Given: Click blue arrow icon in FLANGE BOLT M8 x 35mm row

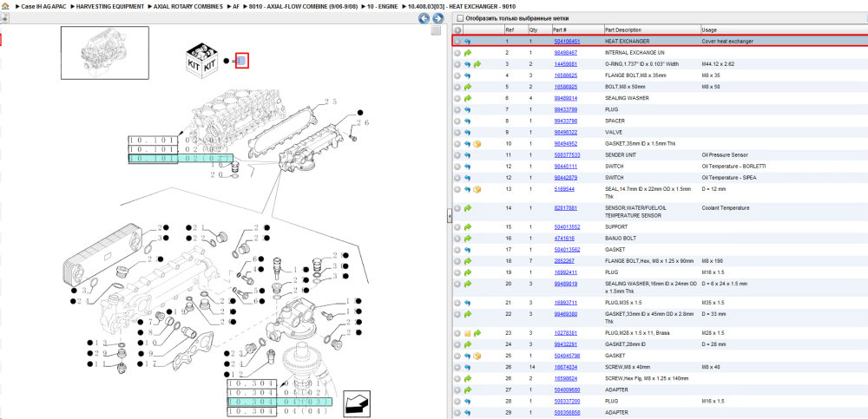Looking at the screenshot, I should click(x=468, y=75).
